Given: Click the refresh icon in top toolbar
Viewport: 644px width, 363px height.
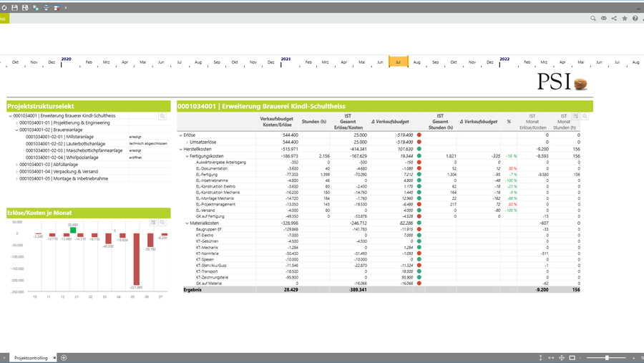Looking at the screenshot, I should 4,7.
